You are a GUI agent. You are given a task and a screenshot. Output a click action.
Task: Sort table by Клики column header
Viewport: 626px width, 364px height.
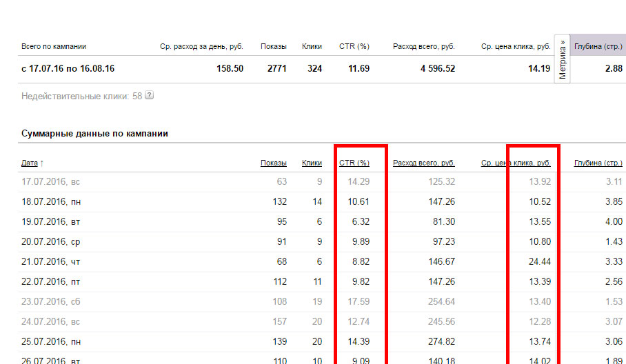[312, 163]
